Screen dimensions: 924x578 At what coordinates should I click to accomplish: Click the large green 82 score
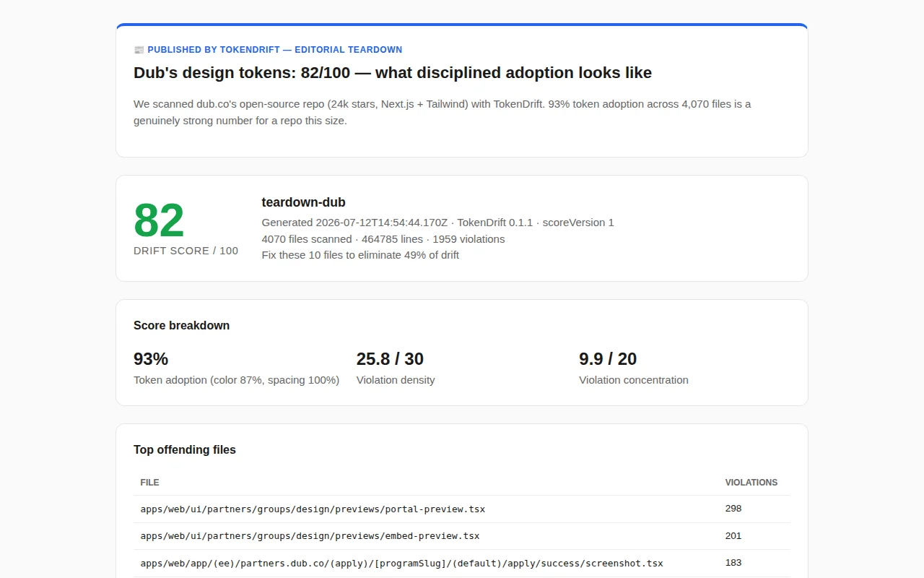pyautogui.click(x=159, y=220)
